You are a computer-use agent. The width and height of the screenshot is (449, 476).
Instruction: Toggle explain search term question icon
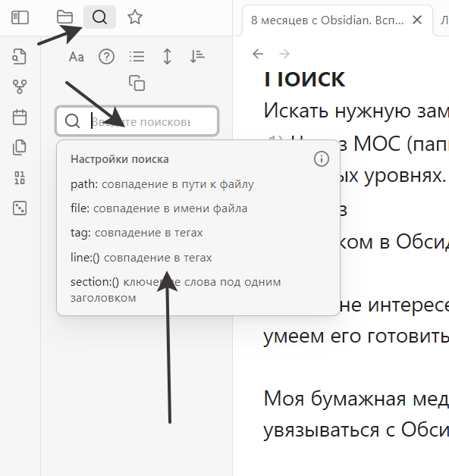pos(107,57)
